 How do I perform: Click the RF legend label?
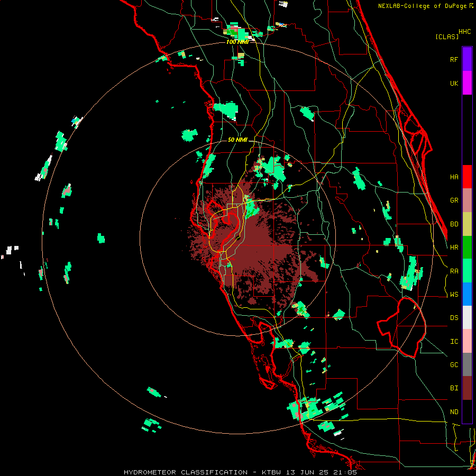(454, 59)
